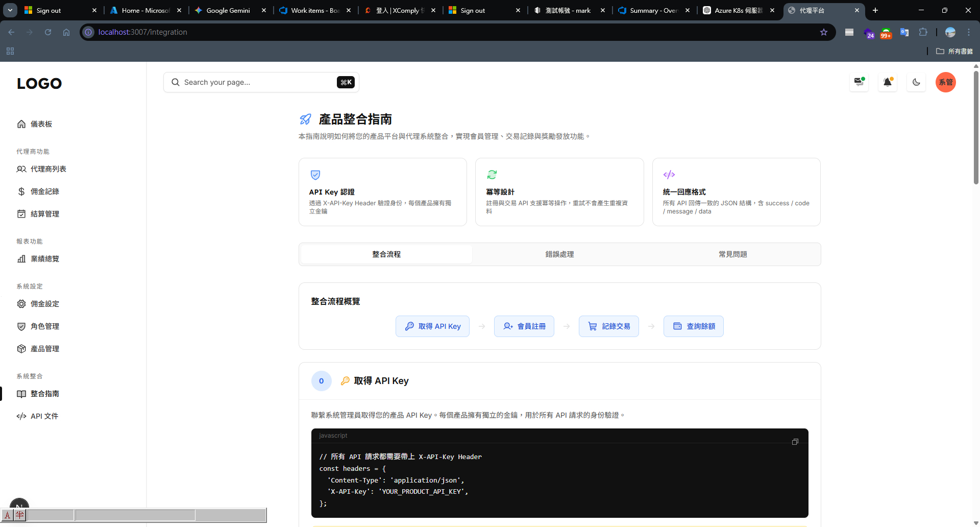Click the 查詢餘額 flow step button
The width and height of the screenshot is (980, 527).
point(693,326)
